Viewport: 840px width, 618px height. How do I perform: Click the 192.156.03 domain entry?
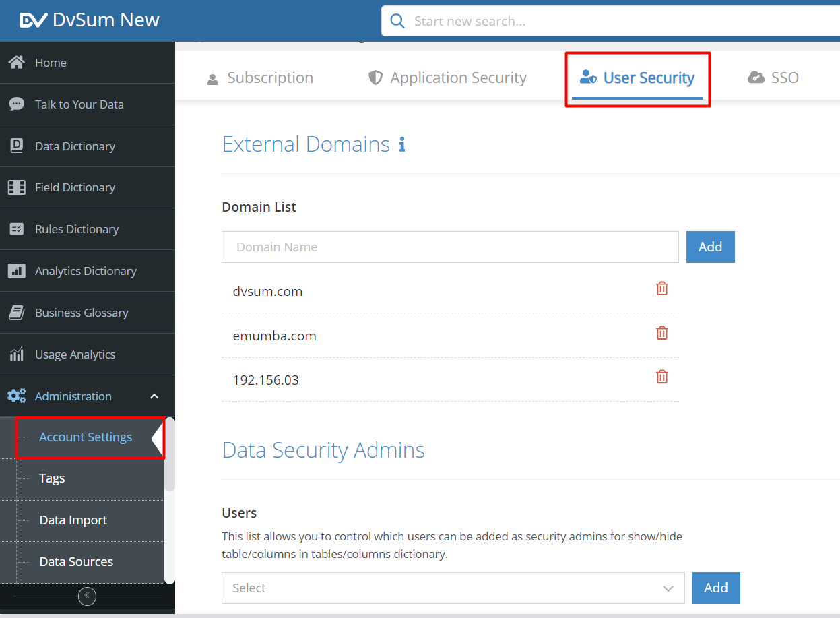click(265, 380)
